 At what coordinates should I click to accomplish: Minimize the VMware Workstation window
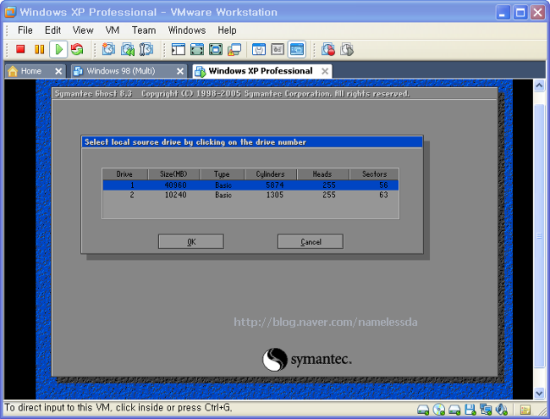click(x=502, y=13)
